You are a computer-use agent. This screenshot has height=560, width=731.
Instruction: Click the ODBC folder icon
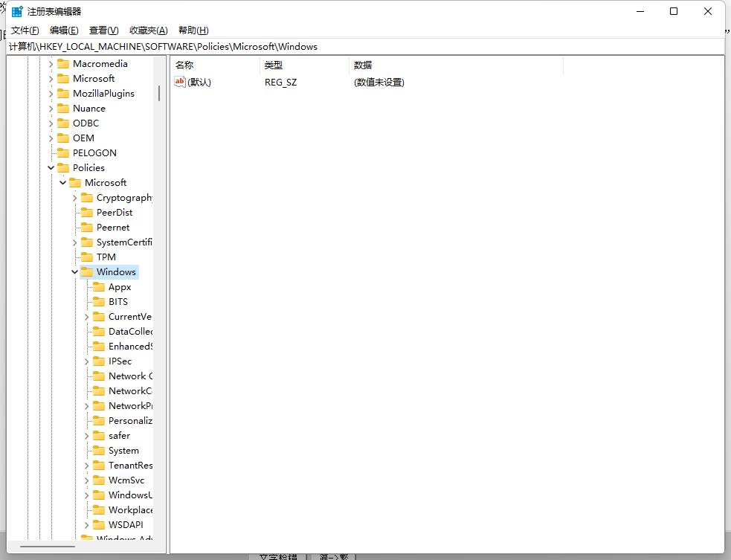click(63, 123)
